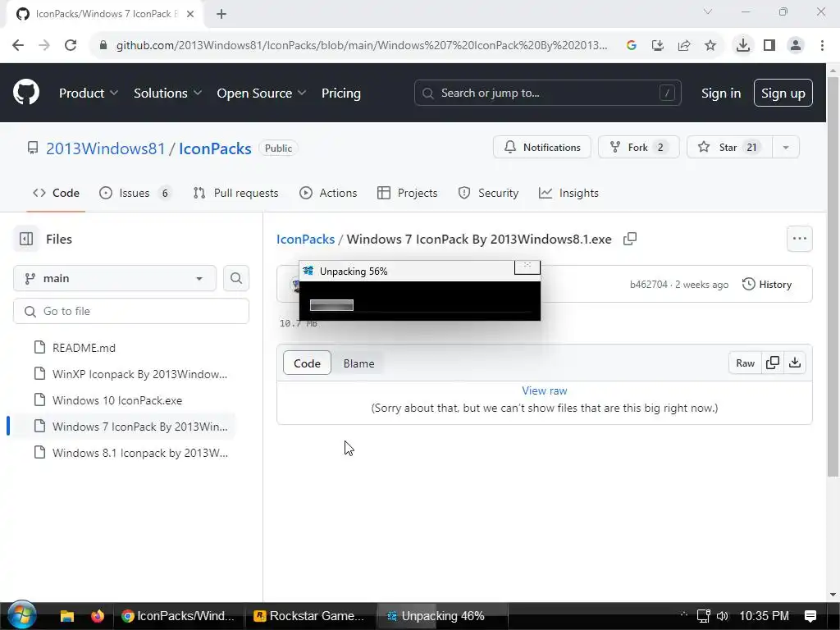Bookmark this page with star icon
The height and width of the screenshot is (630, 840).
pos(710,46)
